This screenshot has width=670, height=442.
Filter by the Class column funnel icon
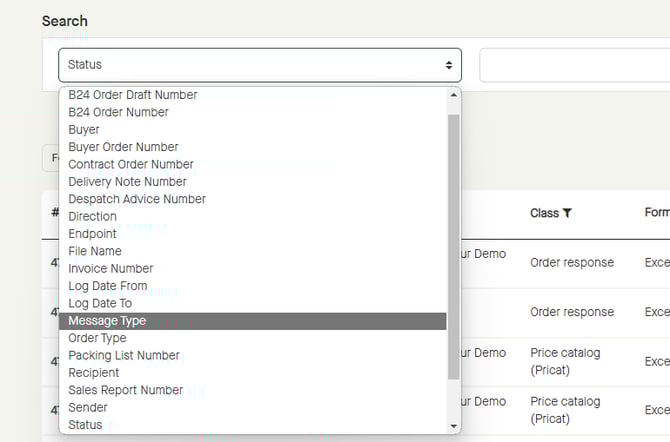pos(567,213)
